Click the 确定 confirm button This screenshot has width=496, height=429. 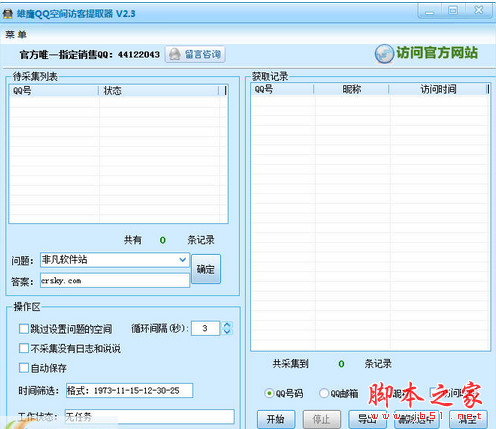click(x=206, y=269)
